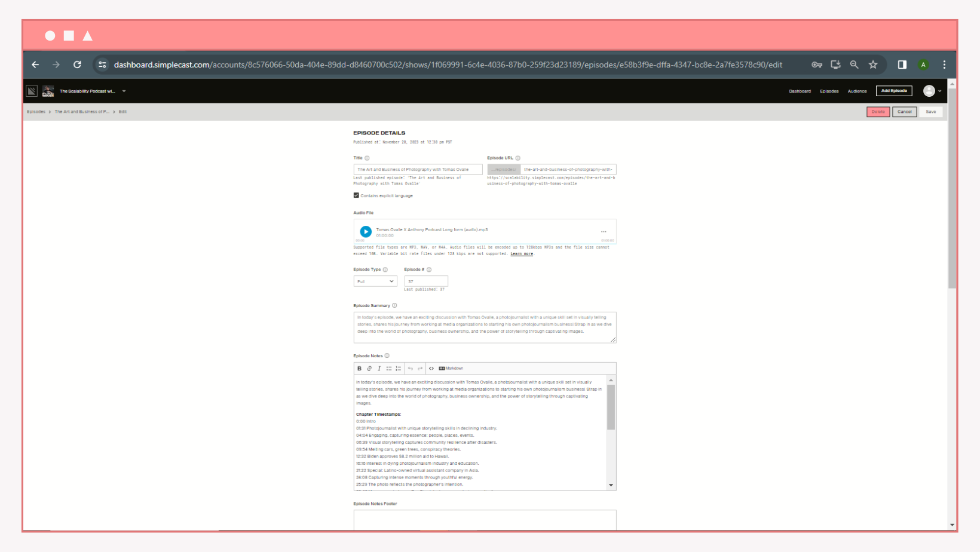The image size is (980, 552).
Task: Undo the last Episode Notes edit
Action: coord(411,369)
